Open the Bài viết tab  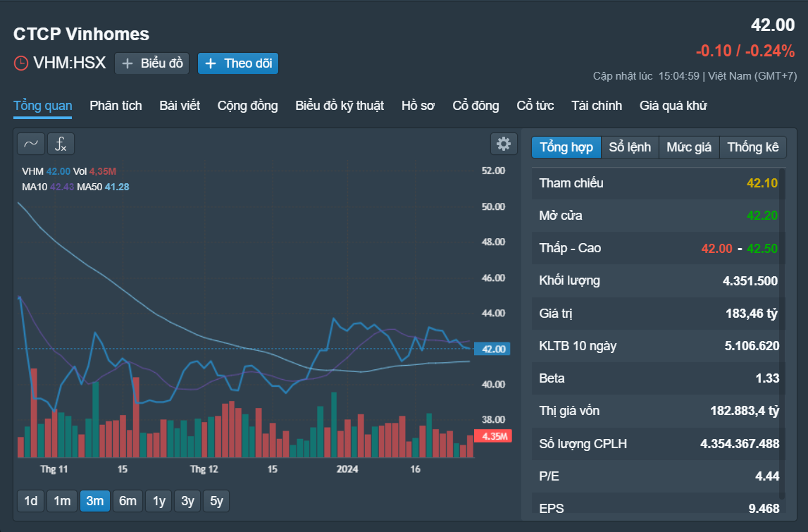(180, 106)
